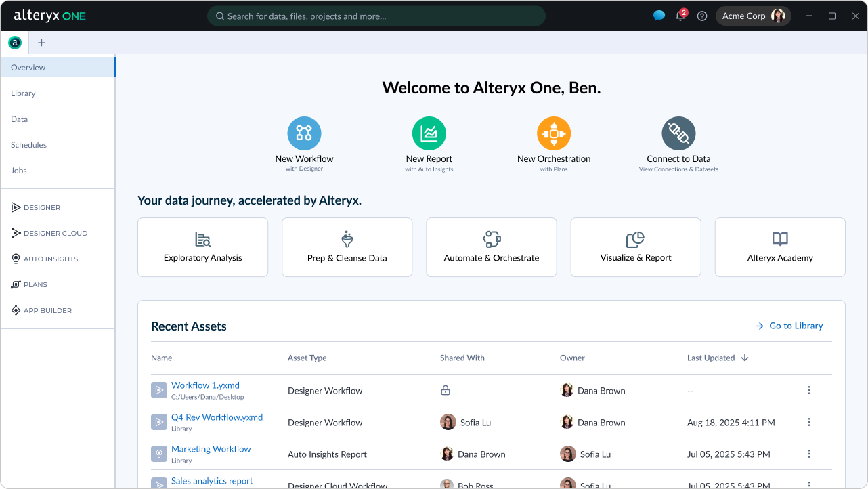Sort by Last Updated column arrow
Image resolution: width=868 pixels, height=489 pixels.
pos(745,358)
